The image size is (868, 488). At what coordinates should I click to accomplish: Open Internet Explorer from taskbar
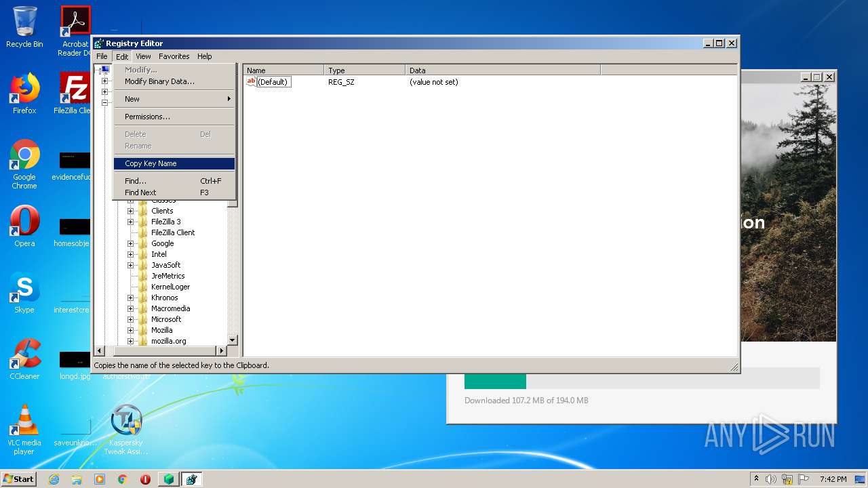pyautogui.click(x=54, y=479)
